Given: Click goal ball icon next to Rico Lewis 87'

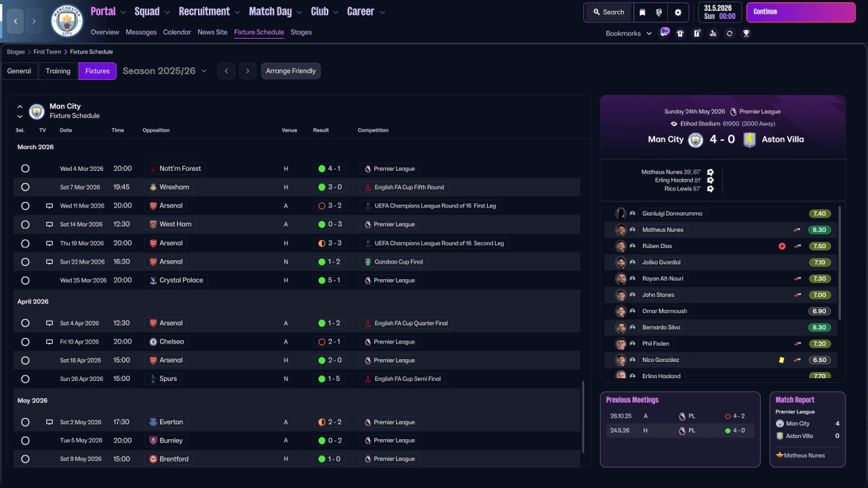Looking at the screenshot, I should [710, 188].
